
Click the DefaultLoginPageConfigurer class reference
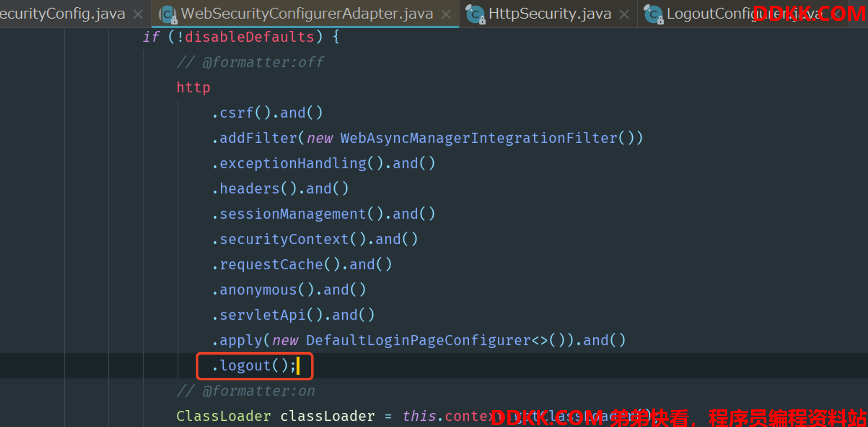pos(418,340)
